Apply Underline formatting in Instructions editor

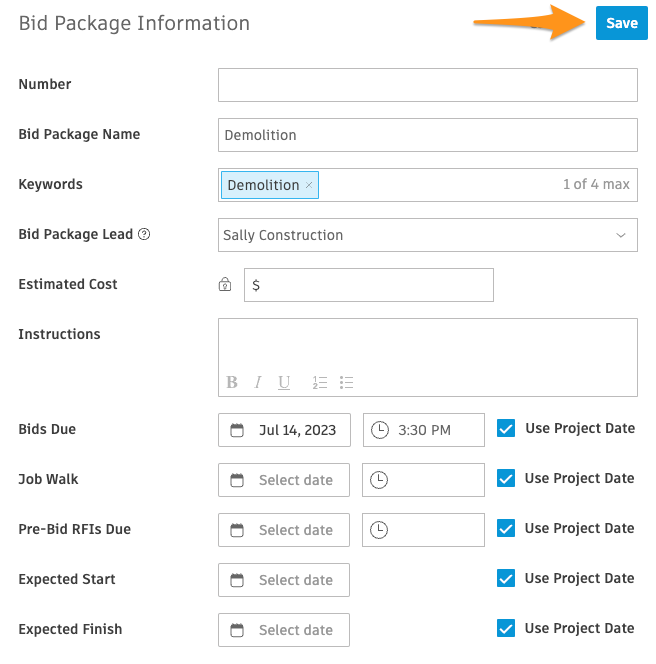click(284, 382)
